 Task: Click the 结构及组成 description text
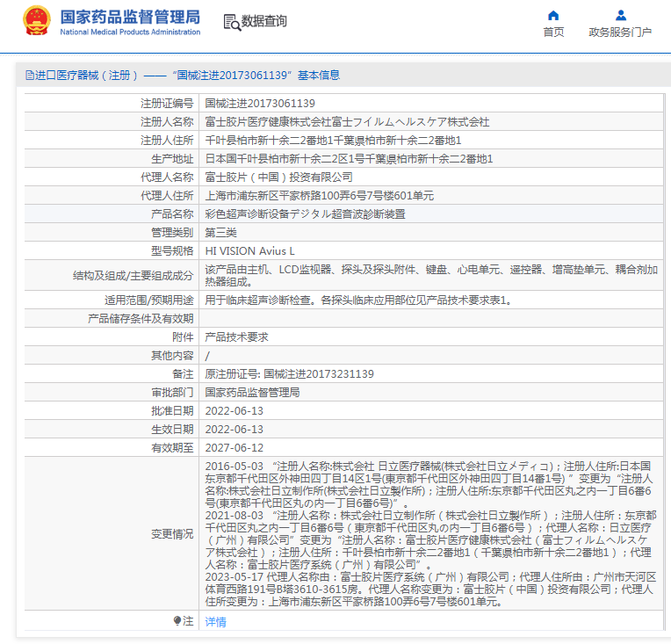tap(431, 275)
